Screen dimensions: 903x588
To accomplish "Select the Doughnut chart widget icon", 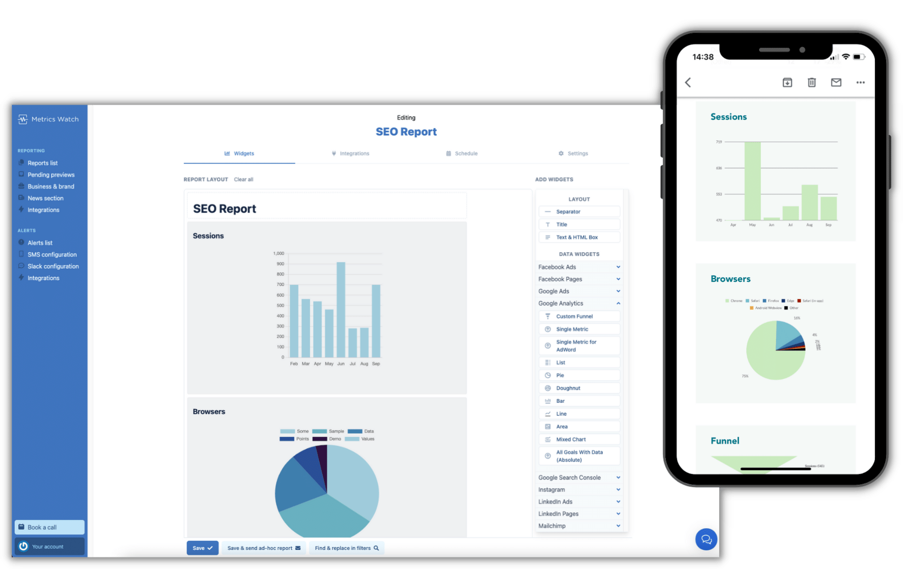I will (x=547, y=387).
